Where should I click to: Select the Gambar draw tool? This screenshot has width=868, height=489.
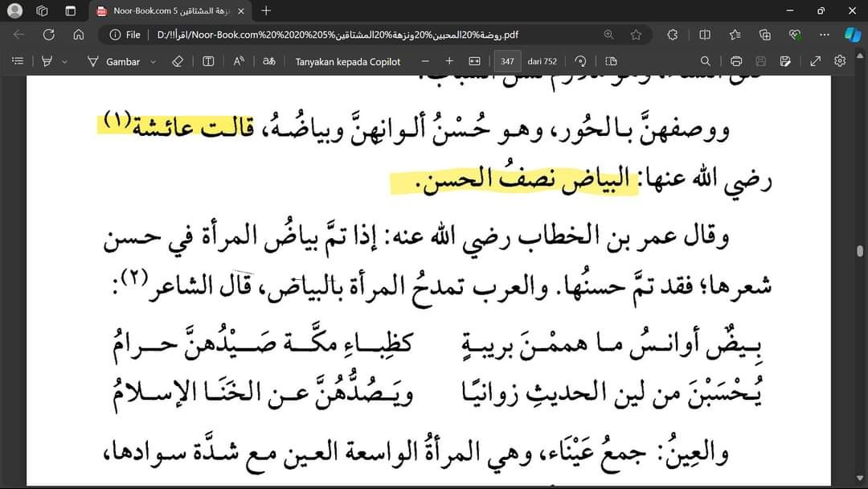(x=114, y=61)
